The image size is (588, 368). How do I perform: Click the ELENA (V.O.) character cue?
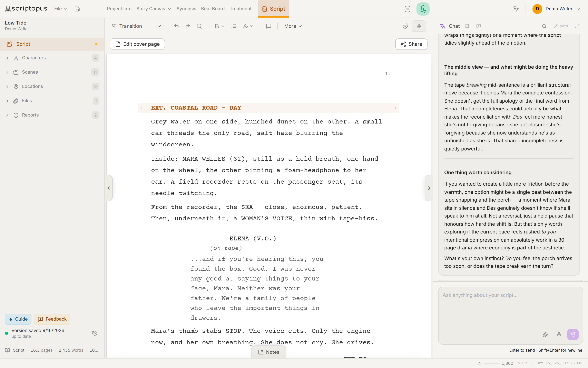point(253,239)
